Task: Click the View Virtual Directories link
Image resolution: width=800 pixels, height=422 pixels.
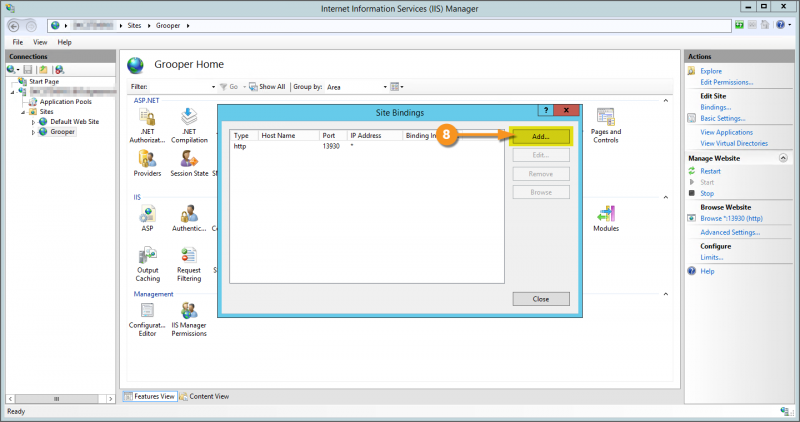Action: pyautogui.click(x=734, y=143)
